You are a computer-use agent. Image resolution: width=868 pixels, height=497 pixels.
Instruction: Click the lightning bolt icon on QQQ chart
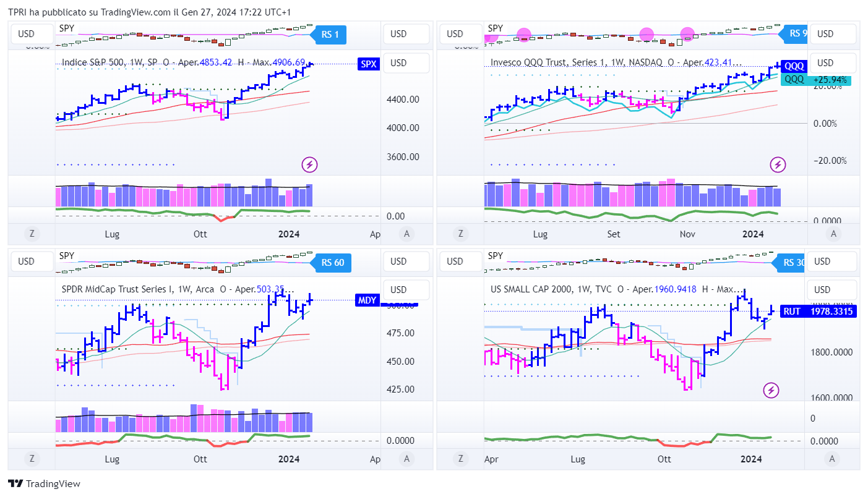tap(778, 164)
